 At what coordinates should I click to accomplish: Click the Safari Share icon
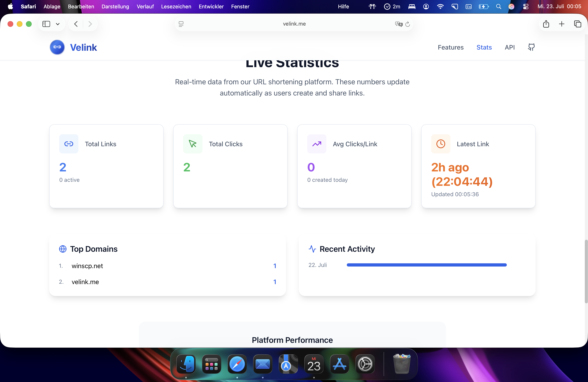tap(546, 24)
